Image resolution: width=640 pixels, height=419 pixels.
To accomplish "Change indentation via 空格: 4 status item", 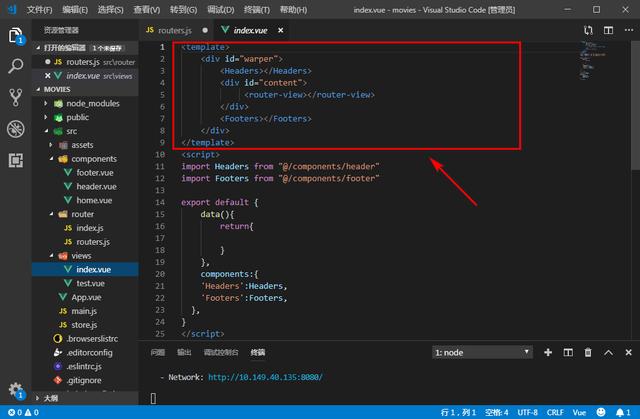I will pos(496,412).
